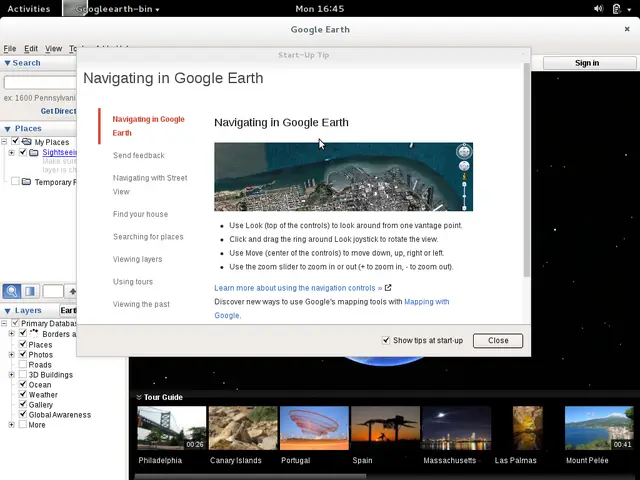Select Searching for places topic
The image size is (640, 480).
148,236
